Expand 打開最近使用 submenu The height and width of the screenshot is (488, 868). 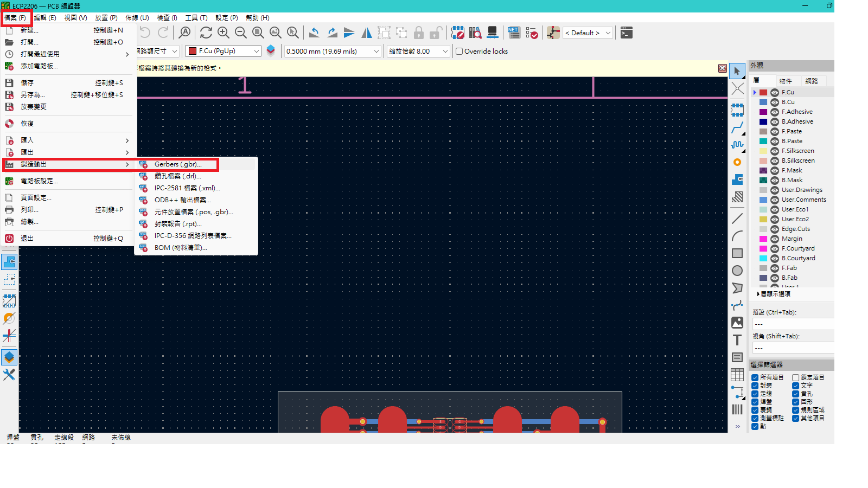(68, 54)
